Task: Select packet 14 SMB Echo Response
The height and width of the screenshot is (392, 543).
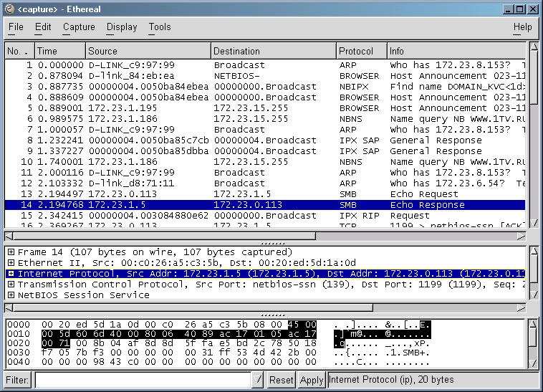Action: point(265,205)
